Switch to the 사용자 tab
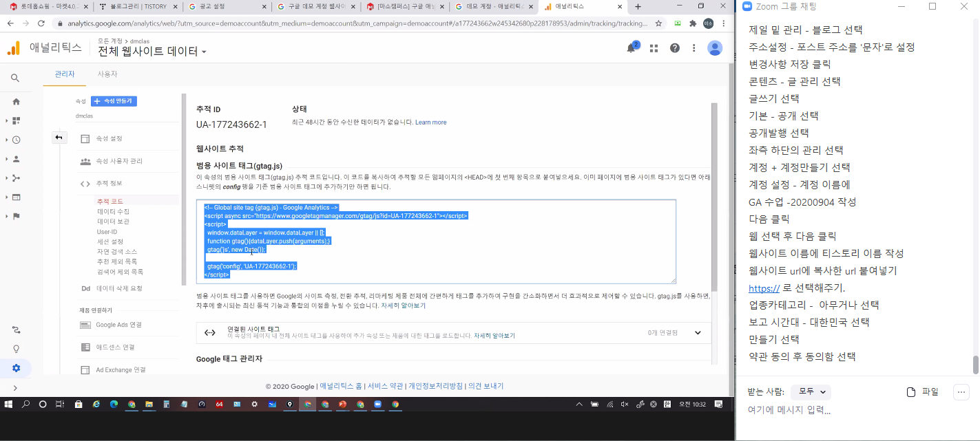The image size is (980, 441). click(107, 74)
